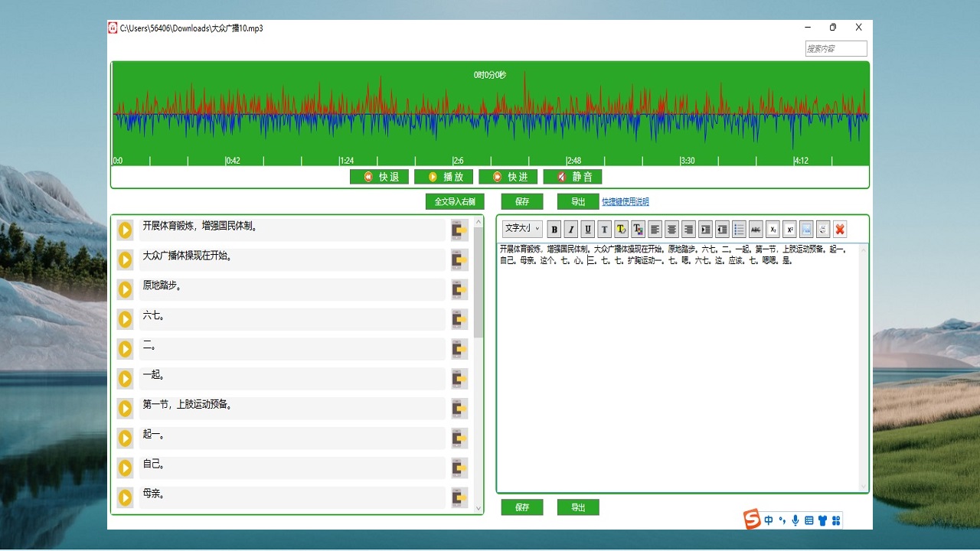Toggle underline text formatting
This screenshot has width=980, height=551.
pyautogui.click(x=588, y=229)
